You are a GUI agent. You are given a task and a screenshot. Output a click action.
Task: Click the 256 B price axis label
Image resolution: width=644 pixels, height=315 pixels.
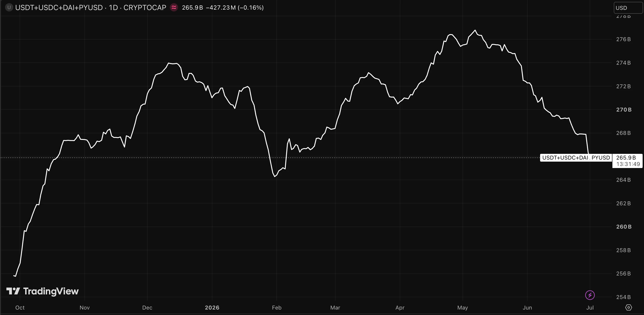click(x=623, y=274)
